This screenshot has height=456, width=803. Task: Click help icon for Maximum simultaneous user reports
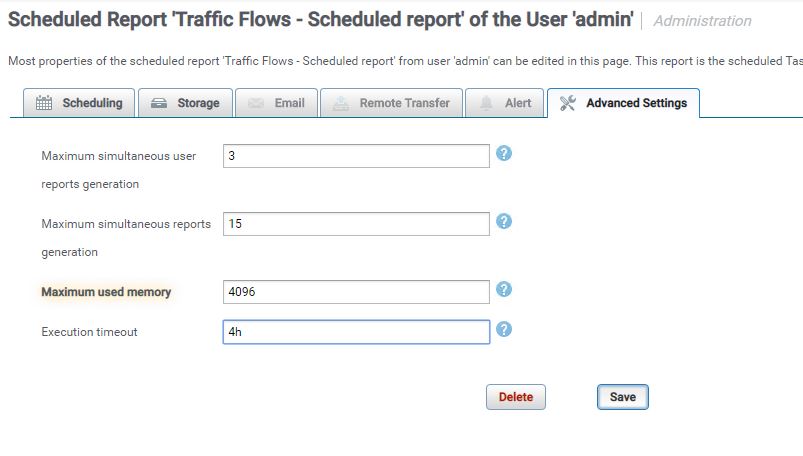tap(504, 154)
